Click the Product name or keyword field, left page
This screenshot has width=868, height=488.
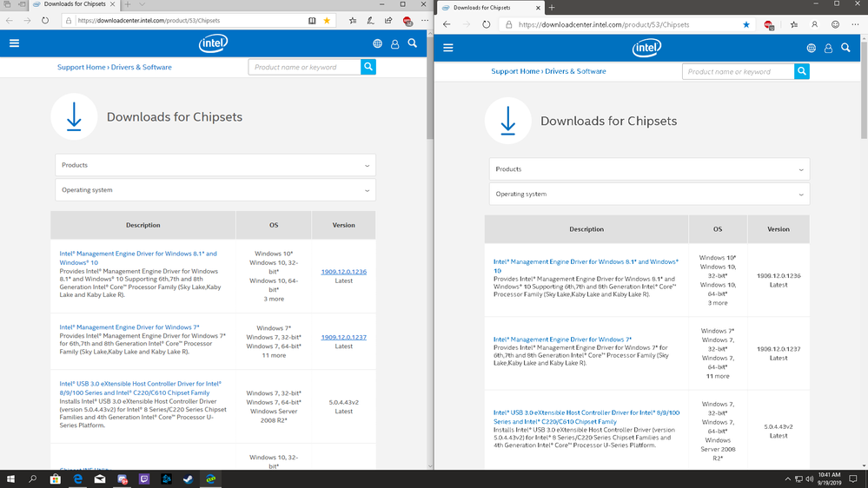tap(304, 67)
